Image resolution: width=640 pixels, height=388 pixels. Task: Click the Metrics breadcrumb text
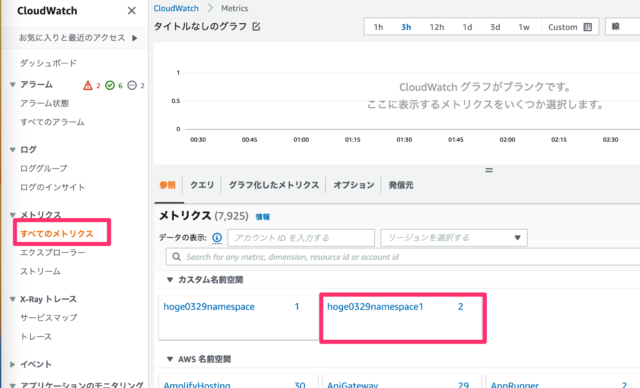point(234,8)
